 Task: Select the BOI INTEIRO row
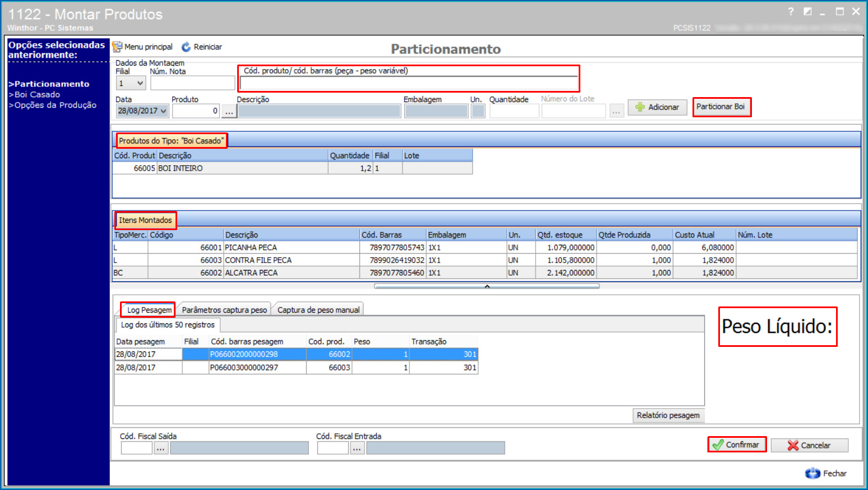[x=293, y=168]
